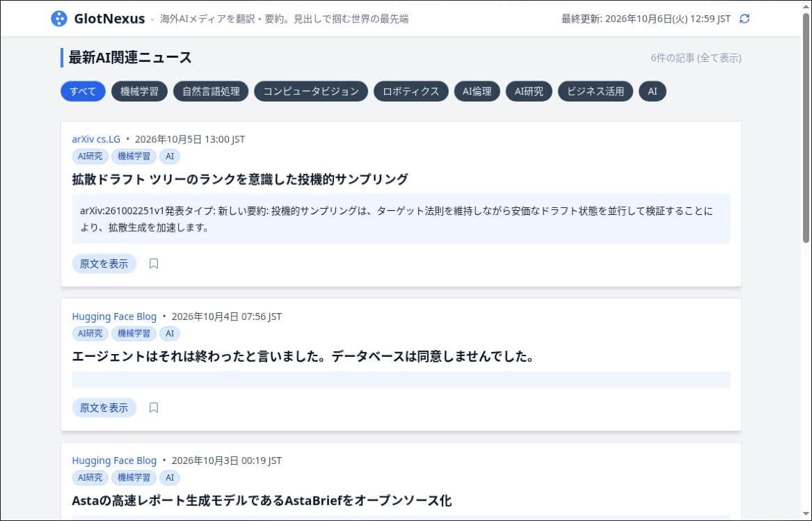812x521 pixels.
Task: Bookmark the エージェント database article
Action: point(154,408)
